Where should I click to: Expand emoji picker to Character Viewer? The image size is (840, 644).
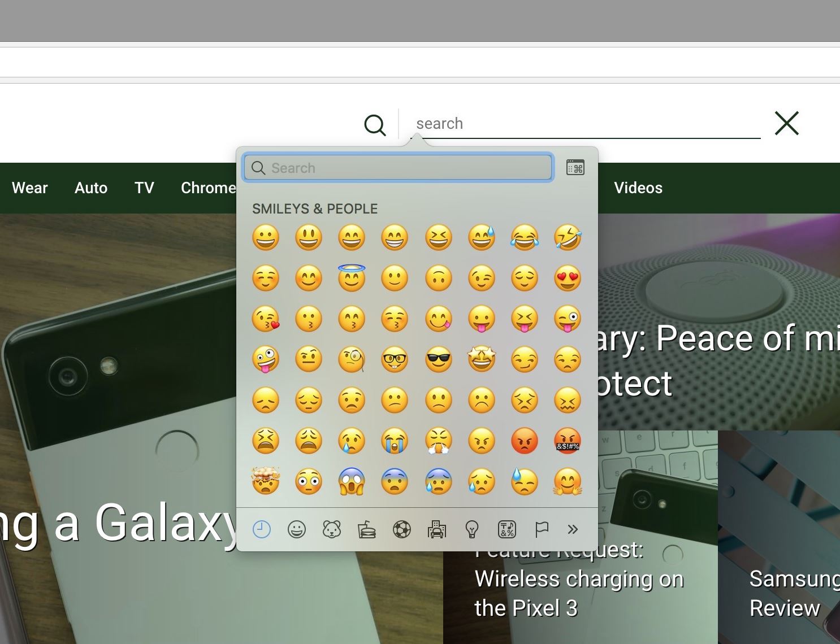(575, 168)
